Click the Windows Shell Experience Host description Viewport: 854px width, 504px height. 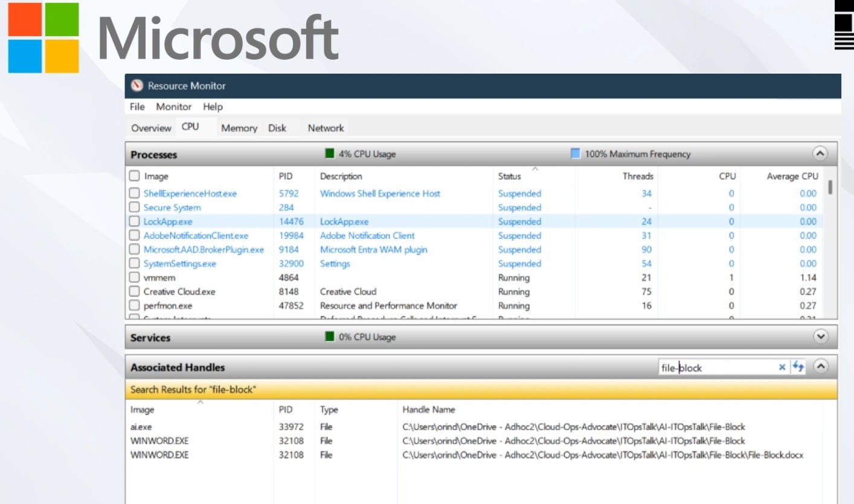click(380, 194)
